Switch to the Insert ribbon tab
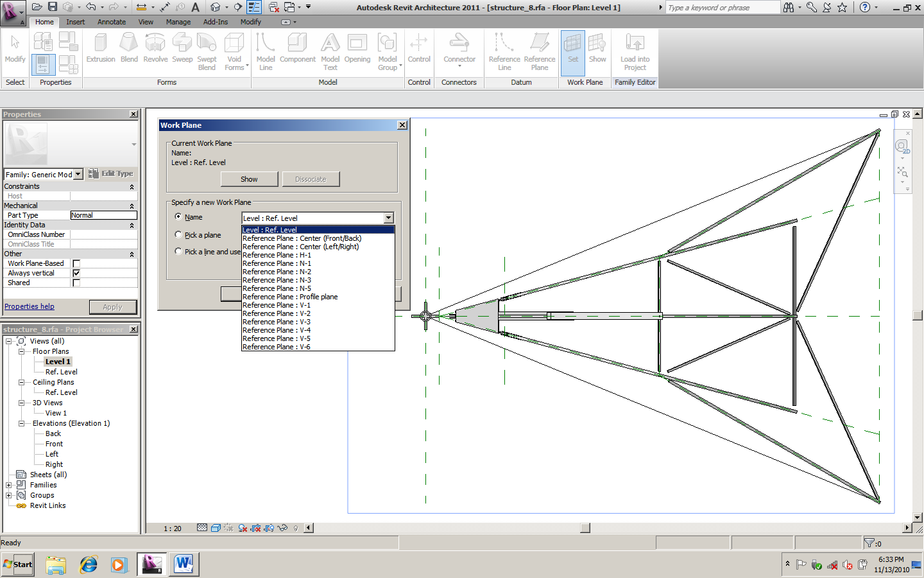 75,22
